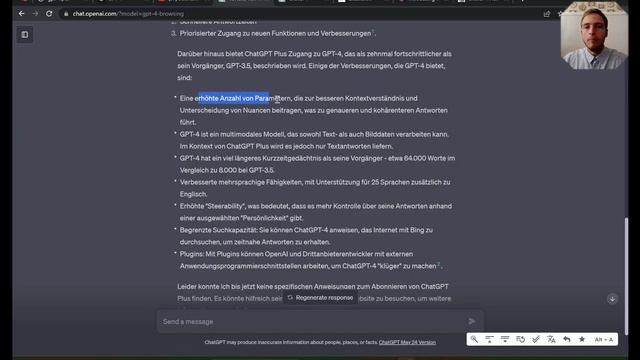The height and width of the screenshot is (360, 640).
Task: Click the double checkmark icon
Action: [x=536, y=339]
